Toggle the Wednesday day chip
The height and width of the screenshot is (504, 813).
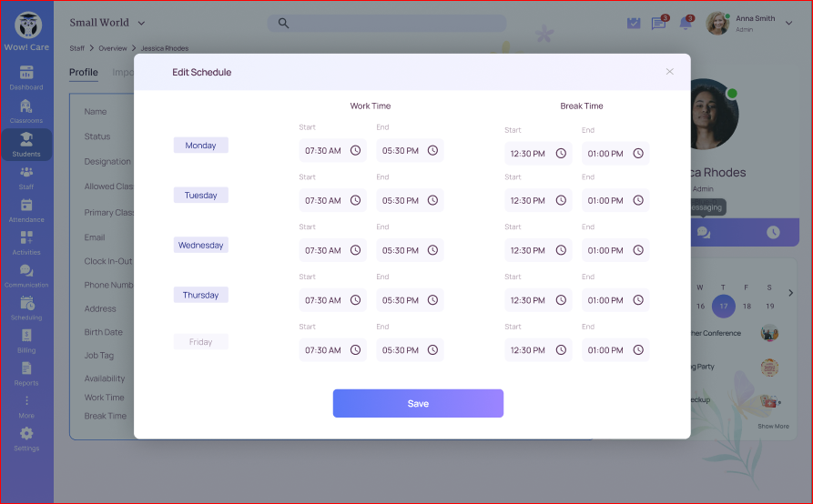pyautogui.click(x=200, y=246)
